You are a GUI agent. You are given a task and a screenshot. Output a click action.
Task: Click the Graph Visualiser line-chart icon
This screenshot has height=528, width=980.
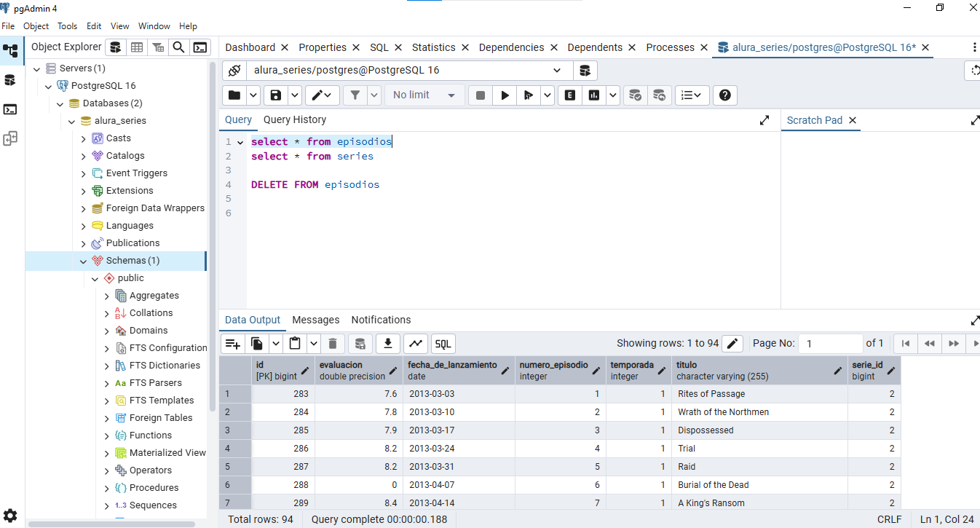pyautogui.click(x=416, y=344)
